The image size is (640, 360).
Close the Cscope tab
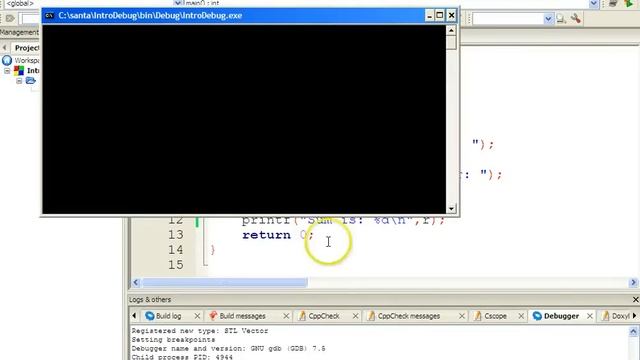[x=521, y=316]
